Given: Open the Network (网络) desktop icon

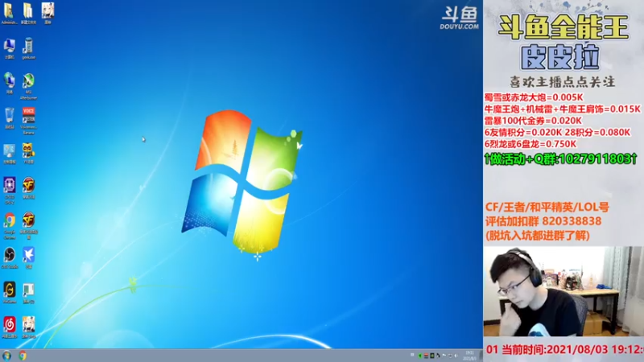Looking at the screenshot, I should [9, 84].
